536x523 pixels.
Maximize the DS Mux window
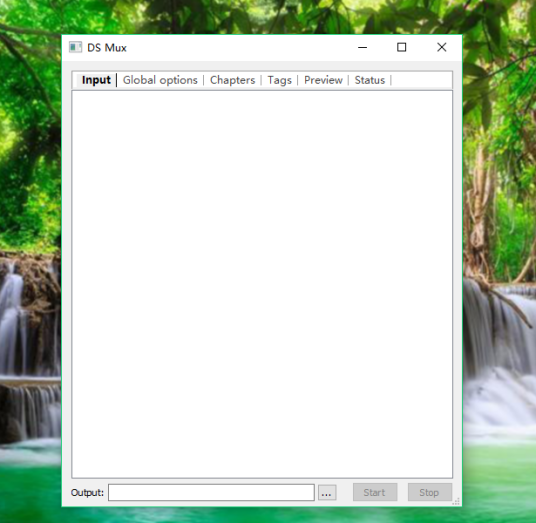[402, 47]
